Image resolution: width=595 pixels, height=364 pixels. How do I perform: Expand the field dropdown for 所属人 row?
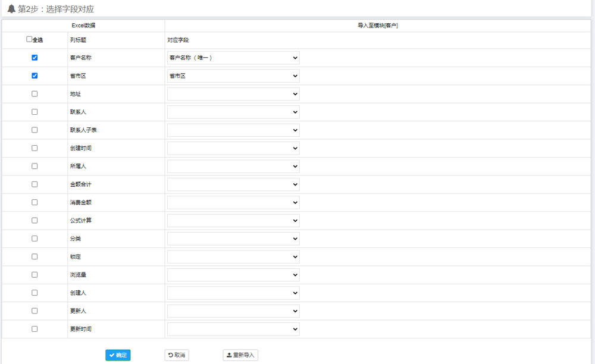click(x=233, y=167)
